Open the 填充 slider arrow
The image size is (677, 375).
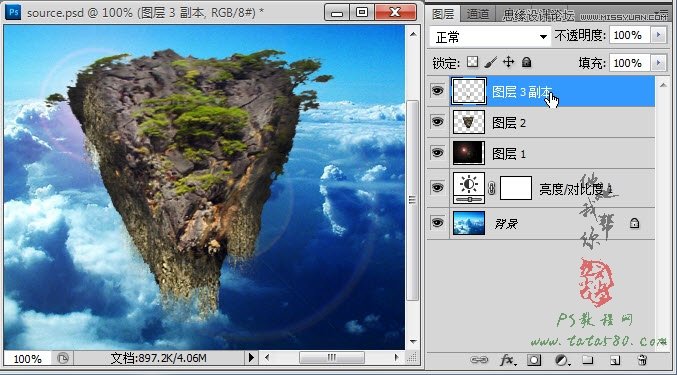[x=658, y=63]
